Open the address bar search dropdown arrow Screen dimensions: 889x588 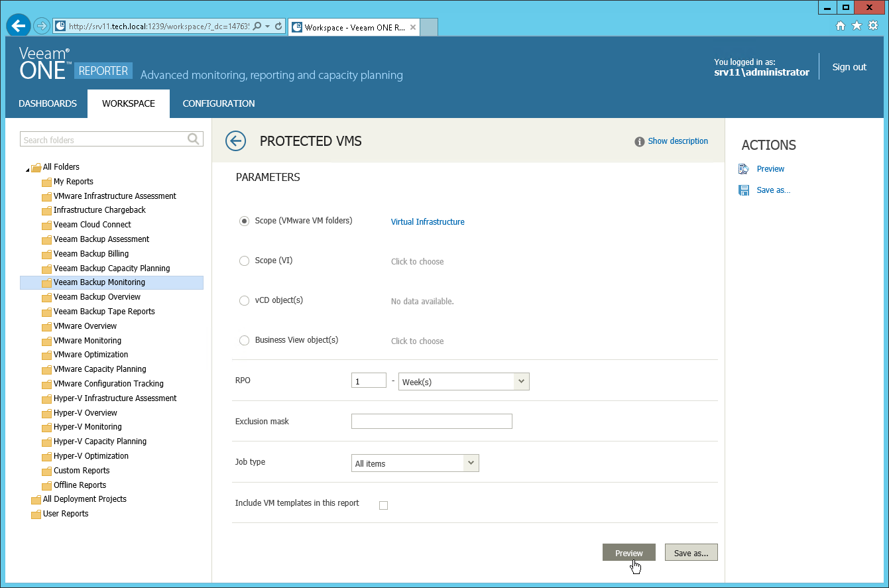pyautogui.click(x=267, y=27)
